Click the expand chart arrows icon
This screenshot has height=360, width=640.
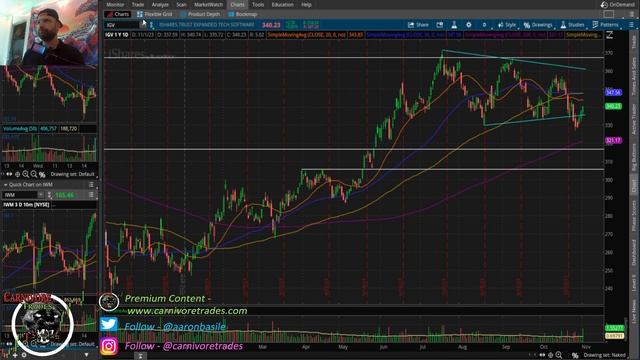coord(610,35)
